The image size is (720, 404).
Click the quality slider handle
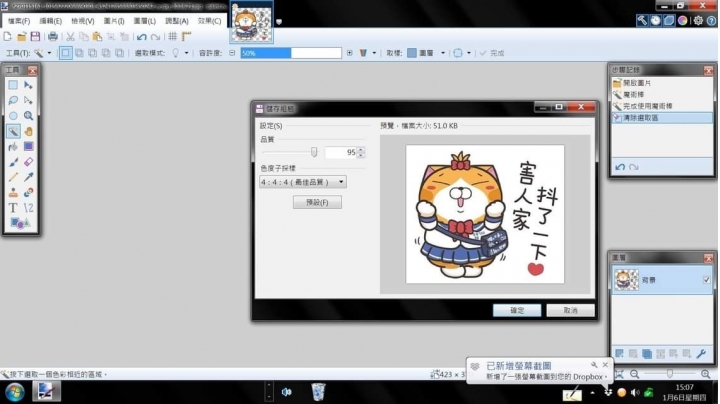pos(314,152)
